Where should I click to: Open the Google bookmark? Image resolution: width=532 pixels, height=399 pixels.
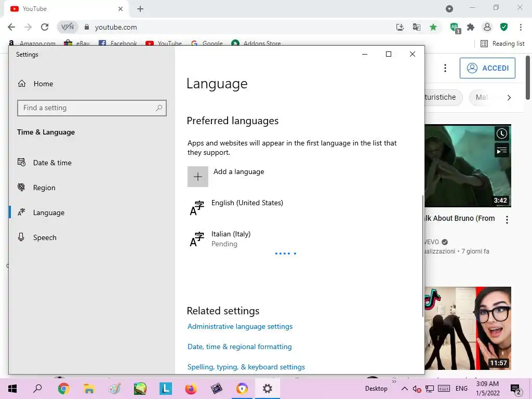[207, 44]
